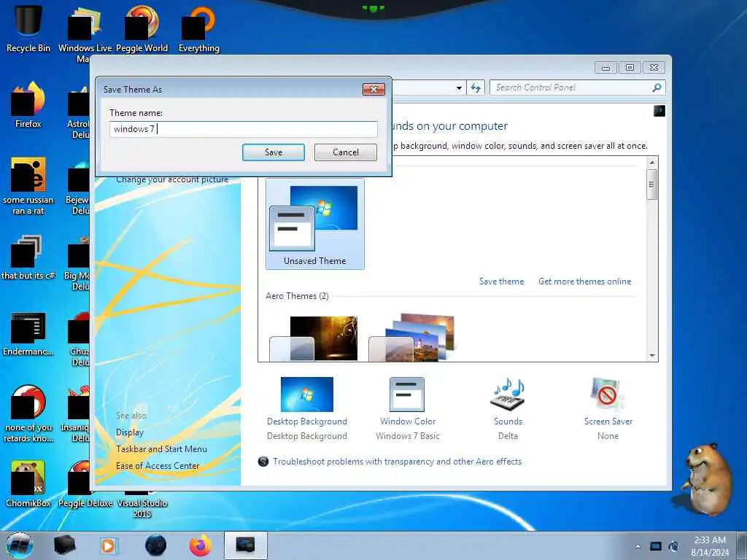Image resolution: width=747 pixels, height=560 pixels.
Task: Open the Window Color settings icon
Action: (x=407, y=394)
